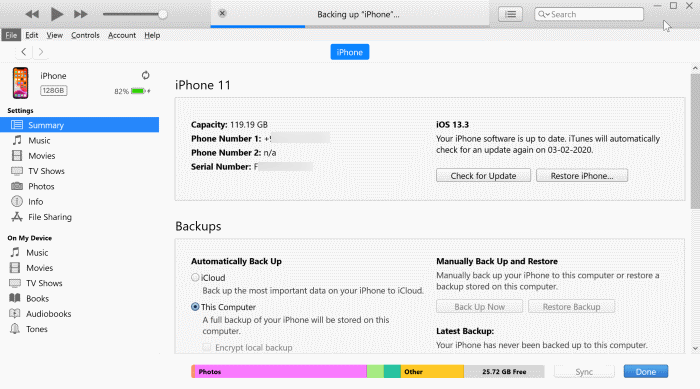The width and height of the screenshot is (700, 389).
Task: Minimize the iTunes window
Action: [657, 6]
